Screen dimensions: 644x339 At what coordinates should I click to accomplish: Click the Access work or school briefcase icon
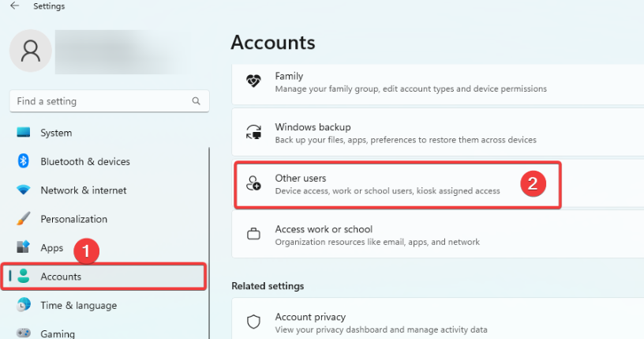(x=253, y=235)
